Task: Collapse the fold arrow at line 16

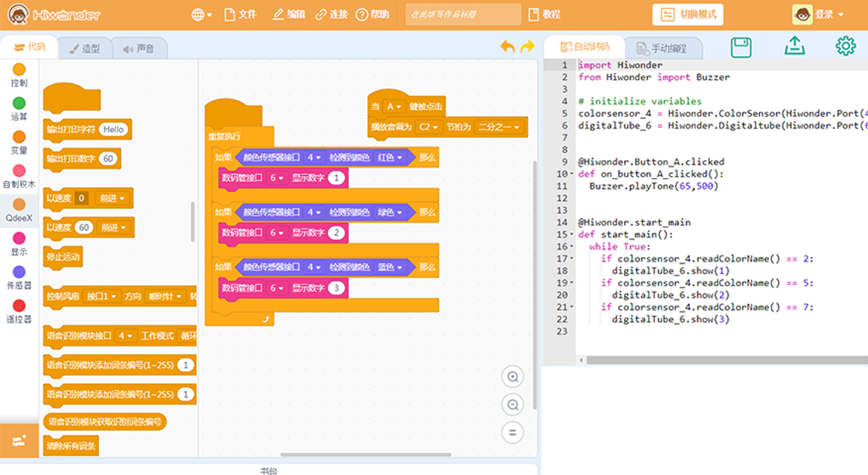Action: point(572,247)
